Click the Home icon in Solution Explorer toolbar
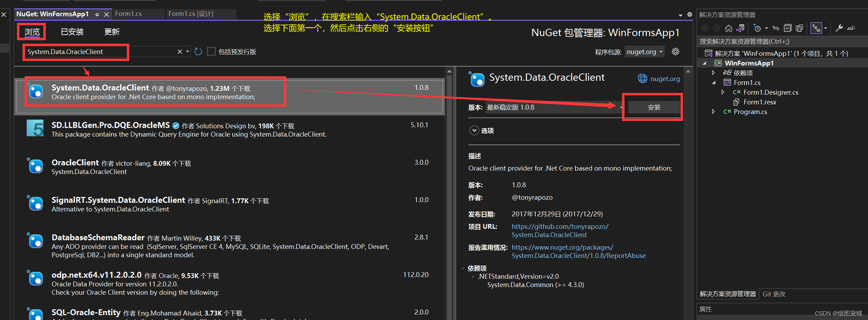 click(729, 28)
